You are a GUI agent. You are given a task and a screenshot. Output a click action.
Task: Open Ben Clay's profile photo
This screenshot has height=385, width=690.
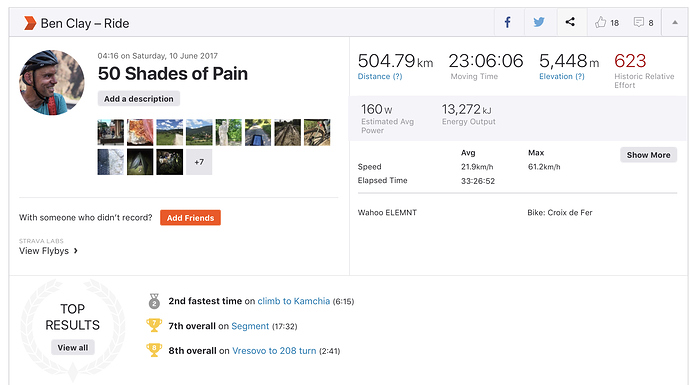[52, 82]
